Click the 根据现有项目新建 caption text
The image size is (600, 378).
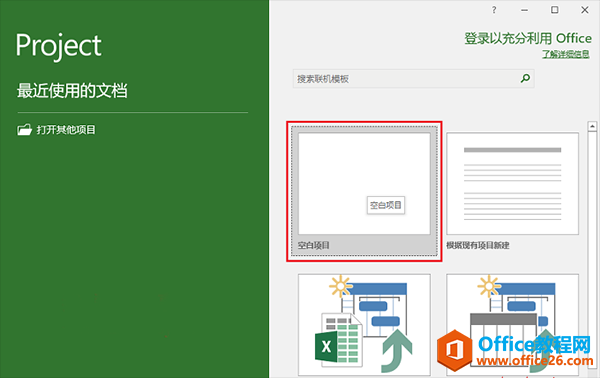(478, 245)
